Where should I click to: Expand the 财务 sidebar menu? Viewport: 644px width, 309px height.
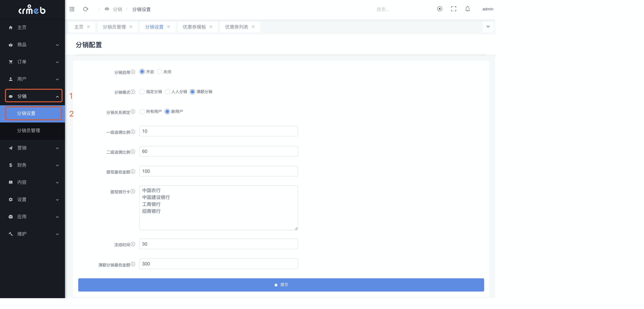click(32, 165)
